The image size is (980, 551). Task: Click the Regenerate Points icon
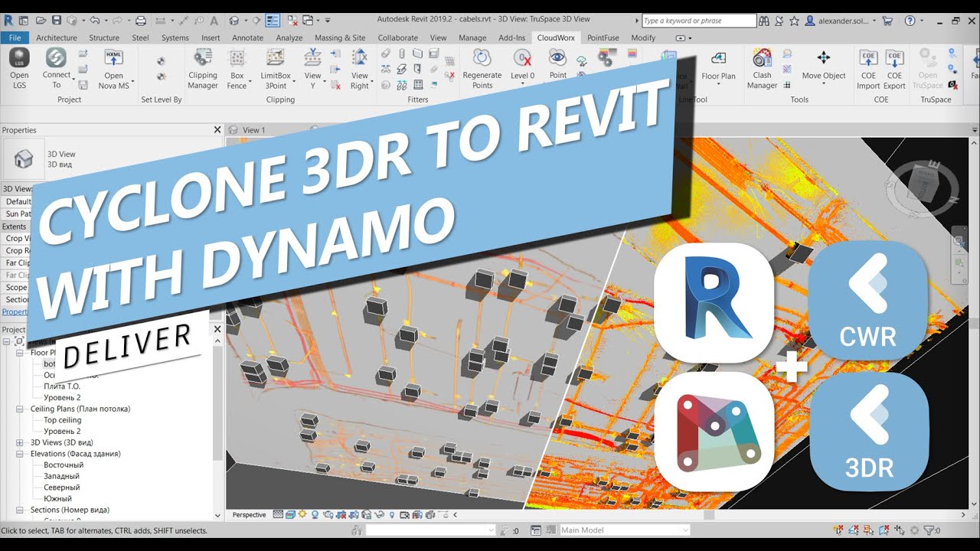482,58
